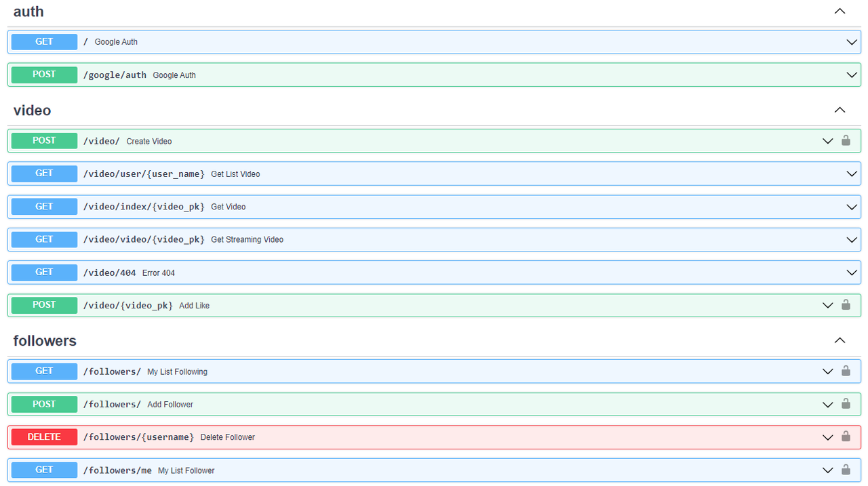Expand Get Video endpoint chevron

(852, 207)
